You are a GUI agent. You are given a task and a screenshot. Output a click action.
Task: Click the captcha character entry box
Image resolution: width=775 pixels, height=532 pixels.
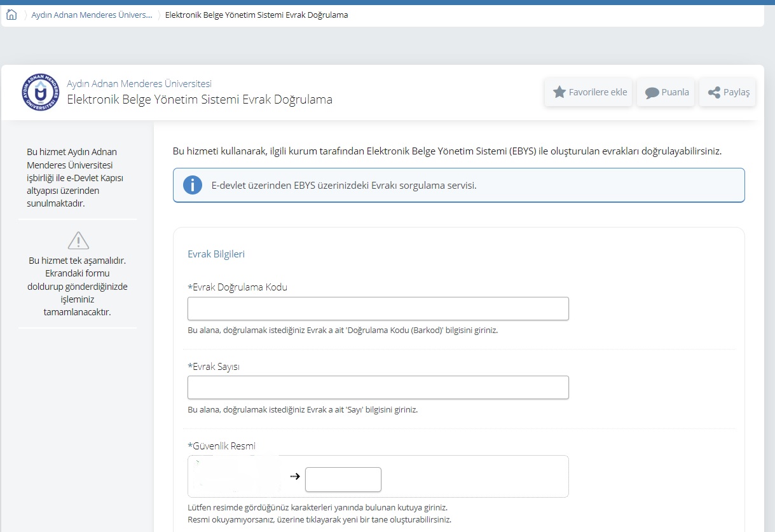(x=343, y=480)
